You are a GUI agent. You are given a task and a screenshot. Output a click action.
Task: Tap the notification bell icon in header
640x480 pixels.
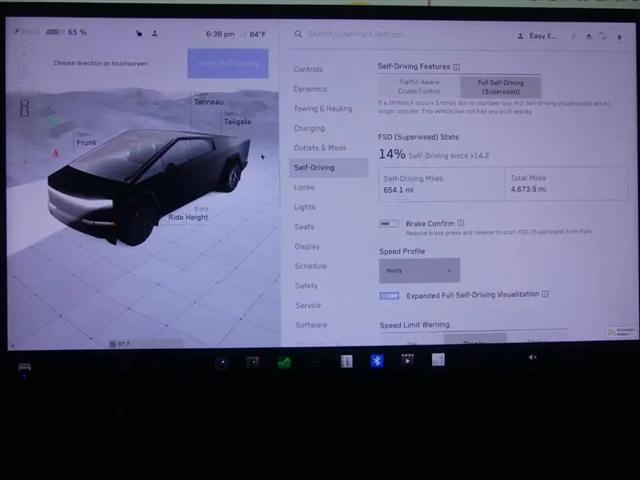[619, 38]
